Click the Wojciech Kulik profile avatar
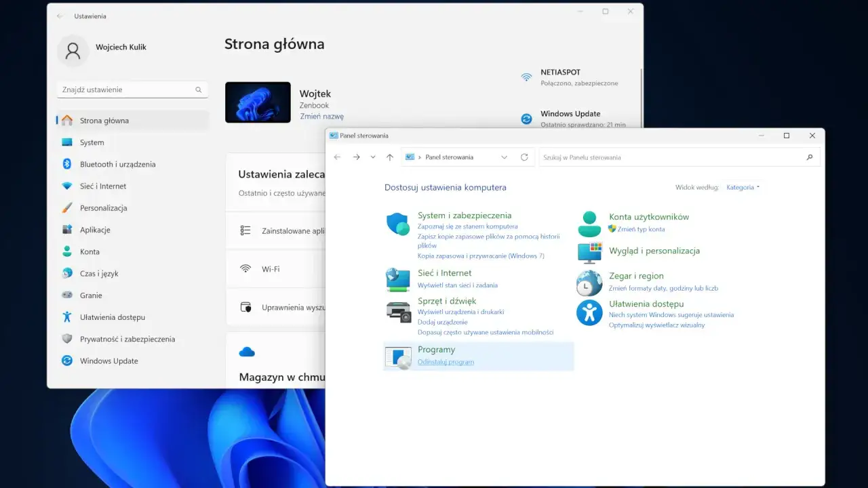This screenshot has height=488, width=868. pyautogui.click(x=73, y=50)
